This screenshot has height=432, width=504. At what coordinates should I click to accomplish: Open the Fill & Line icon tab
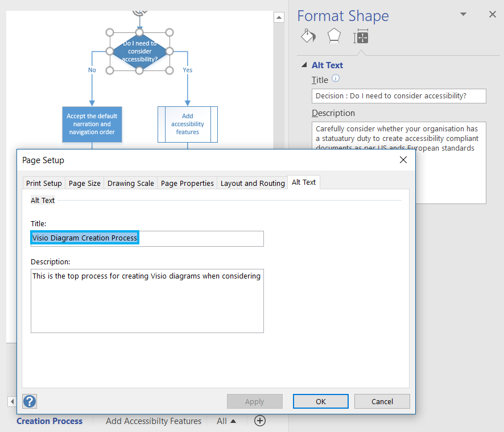pos(308,36)
